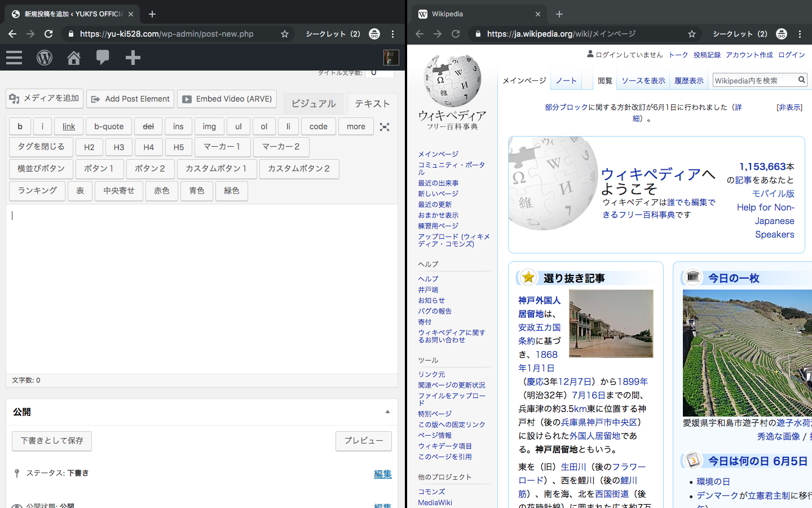The width and height of the screenshot is (812, 508).
Task: Switch editor to テキスト tab
Action: (x=372, y=103)
